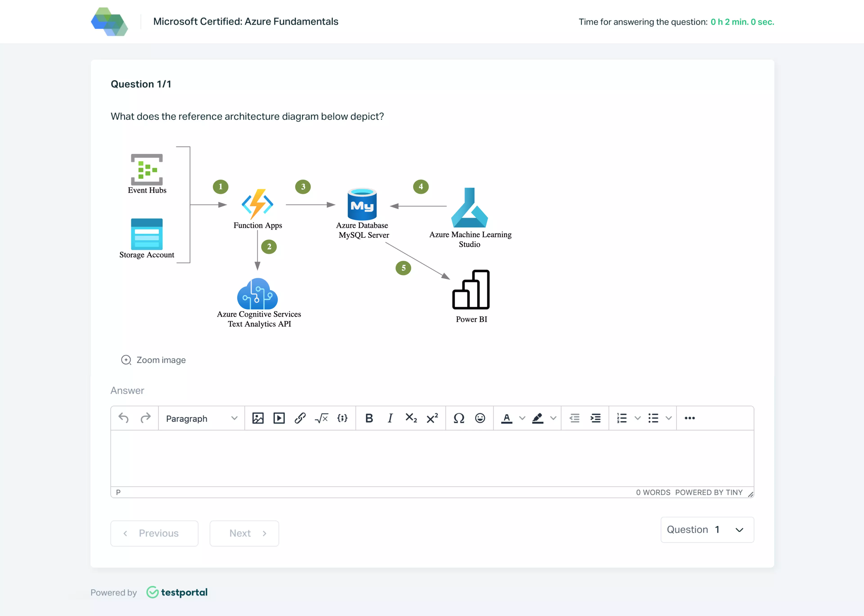Insert a bulleted list
The height and width of the screenshot is (616, 864).
tap(653, 418)
